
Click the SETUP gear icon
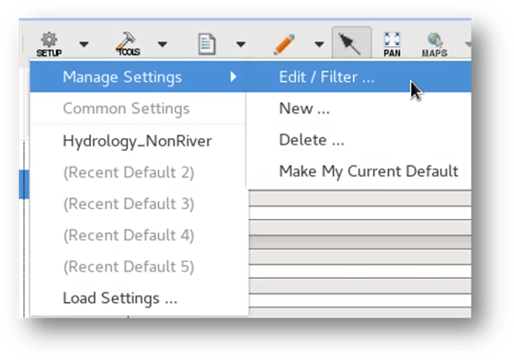[49, 44]
